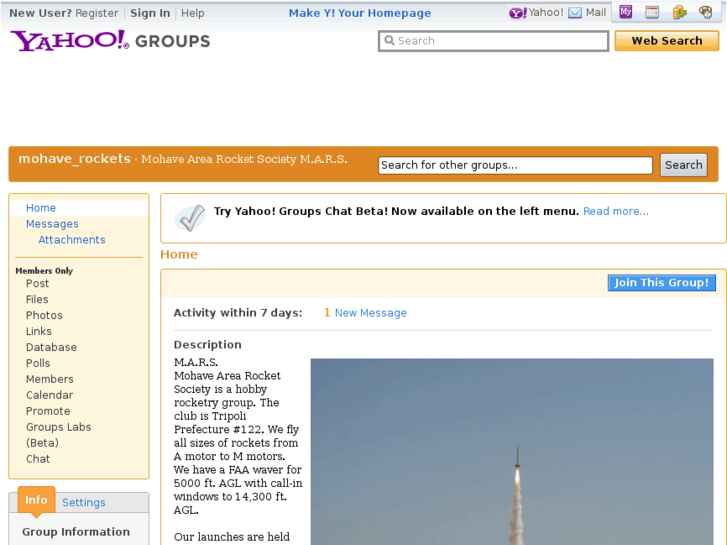Open Calendar in the sidebar menu
The height and width of the screenshot is (545, 727).
[50, 395]
